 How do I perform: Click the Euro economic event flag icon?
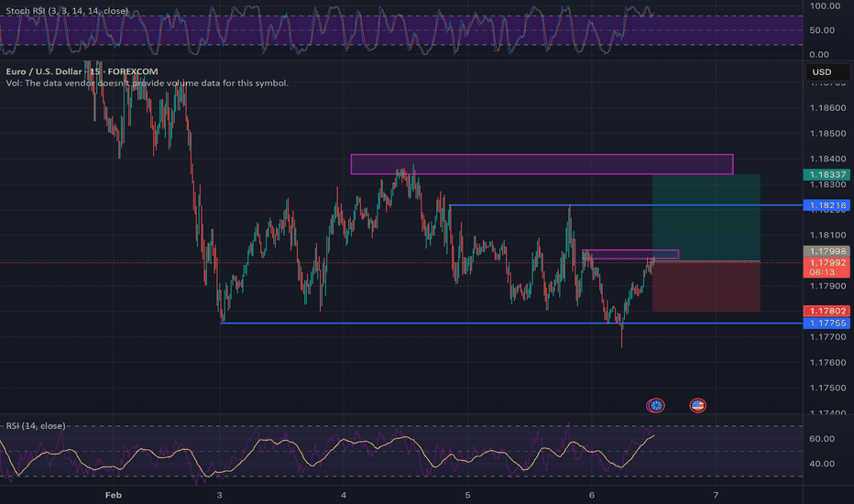[656, 405]
